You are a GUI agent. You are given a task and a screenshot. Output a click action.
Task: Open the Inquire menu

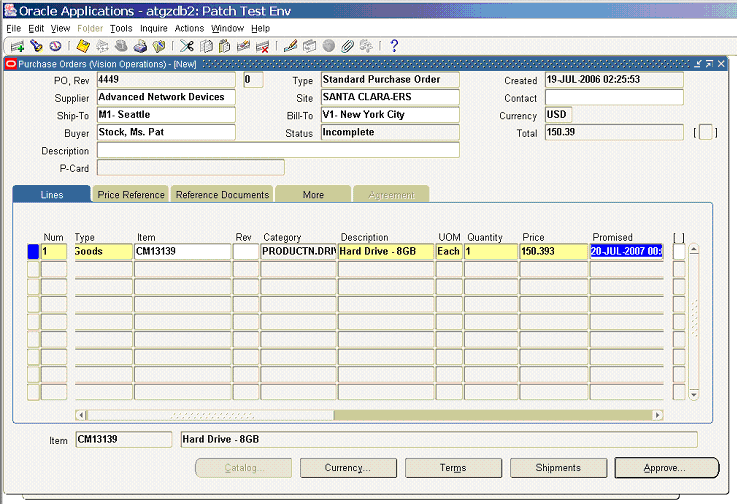coord(154,29)
